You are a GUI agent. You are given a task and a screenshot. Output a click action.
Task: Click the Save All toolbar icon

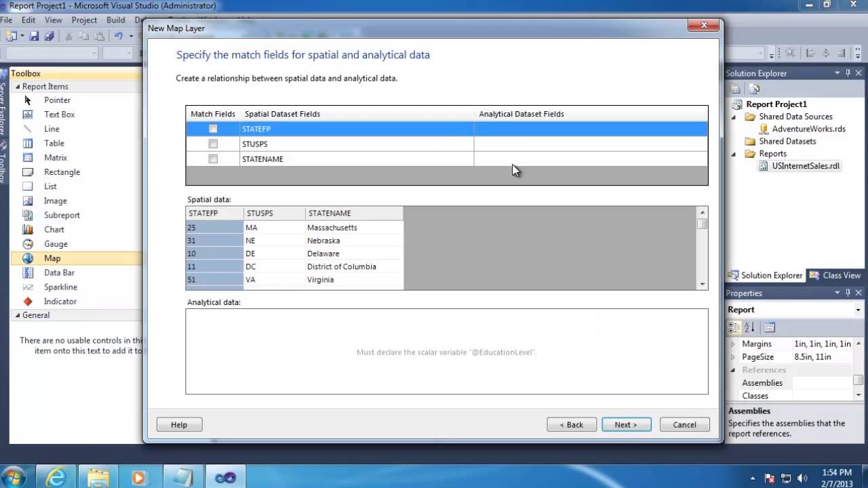click(48, 37)
